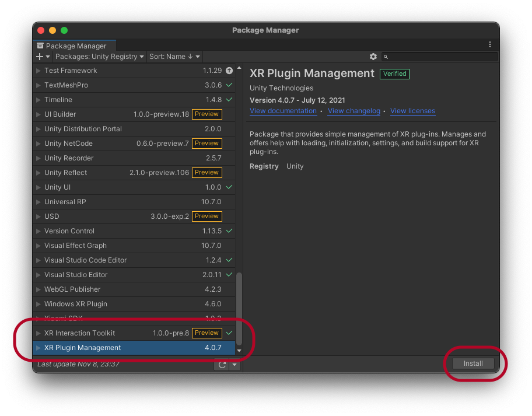Click the Preview badge on Unity Reflect
Screen dimensions: 532x416
pos(207,172)
